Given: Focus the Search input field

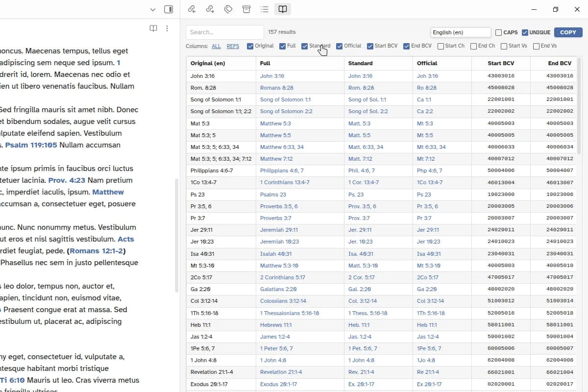Looking at the screenshot, I should 224,32.
